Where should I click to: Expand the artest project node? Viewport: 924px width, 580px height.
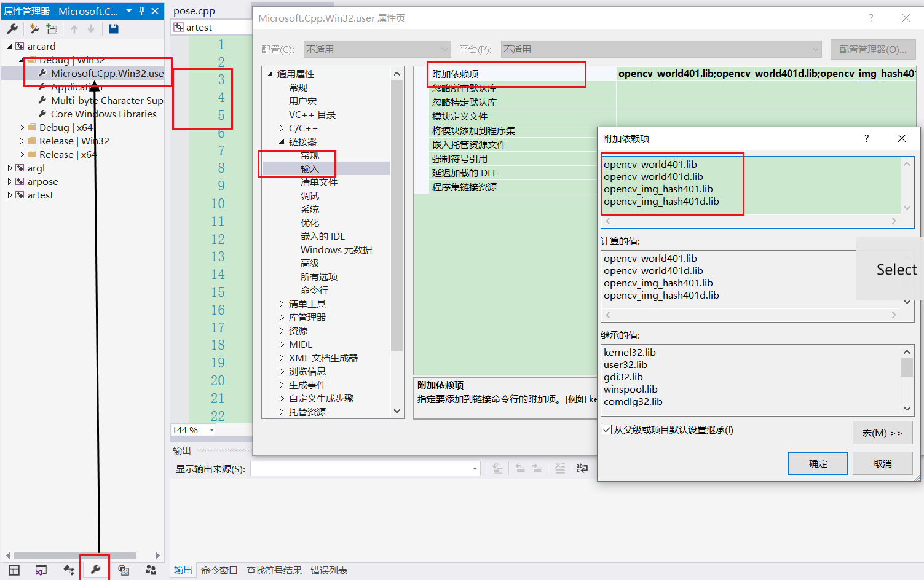point(10,195)
